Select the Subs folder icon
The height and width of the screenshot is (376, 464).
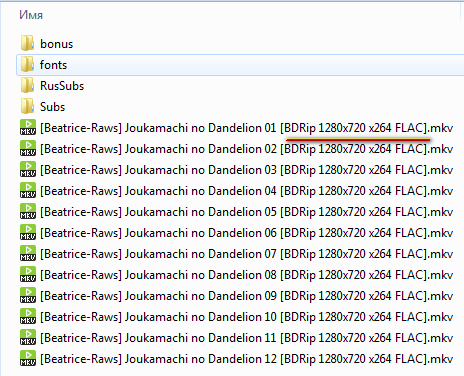[27, 106]
